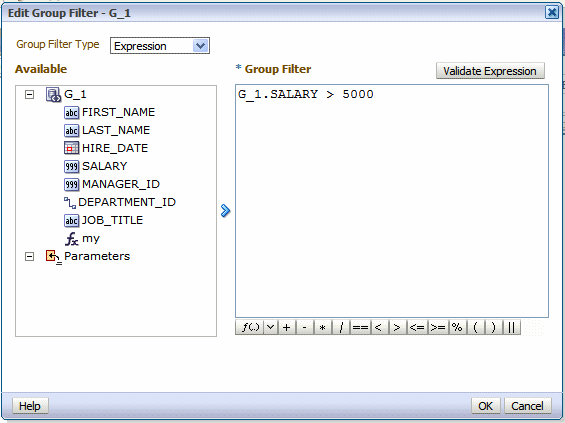Screen dimensions: 565x423
Task: Select the my formula element
Action: (x=91, y=239)
